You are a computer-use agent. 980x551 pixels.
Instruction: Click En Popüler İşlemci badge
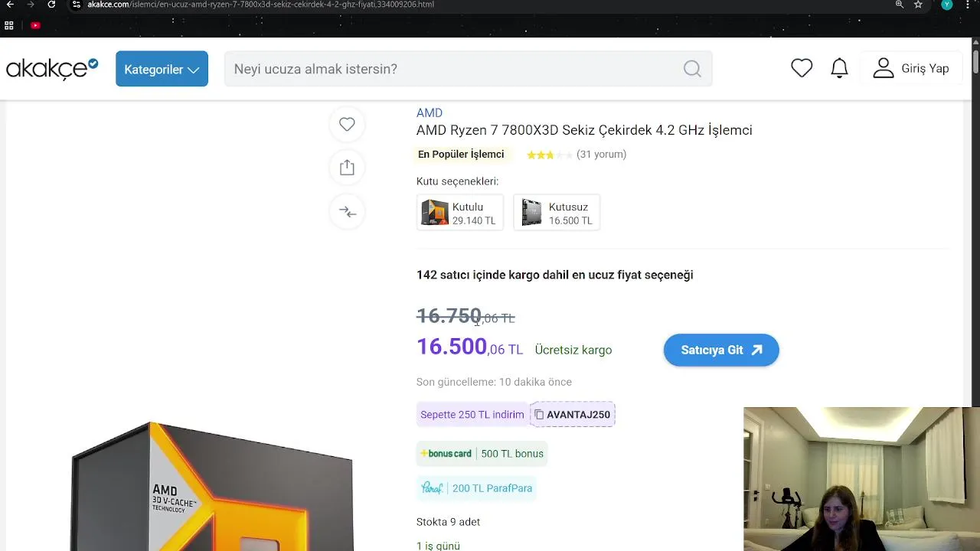pos(461,155)
